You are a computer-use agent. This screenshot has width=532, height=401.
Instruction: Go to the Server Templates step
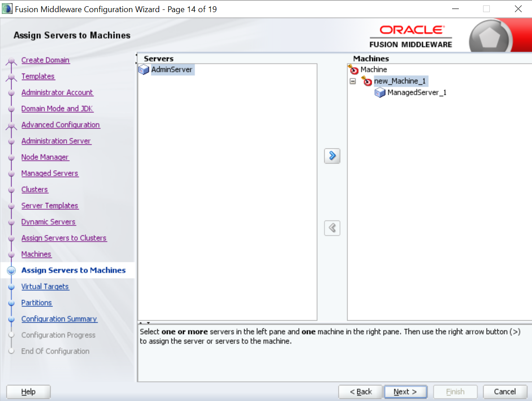click(49, 206)
